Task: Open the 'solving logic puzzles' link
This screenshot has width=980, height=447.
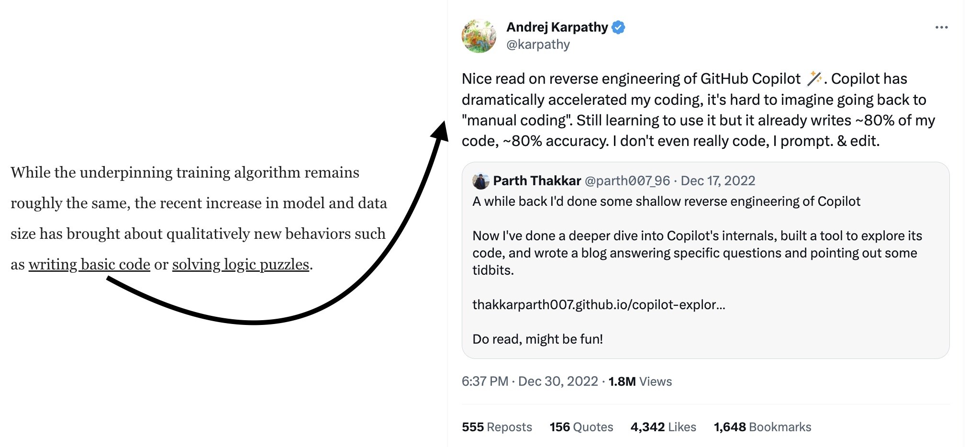Action: [241, 264]
